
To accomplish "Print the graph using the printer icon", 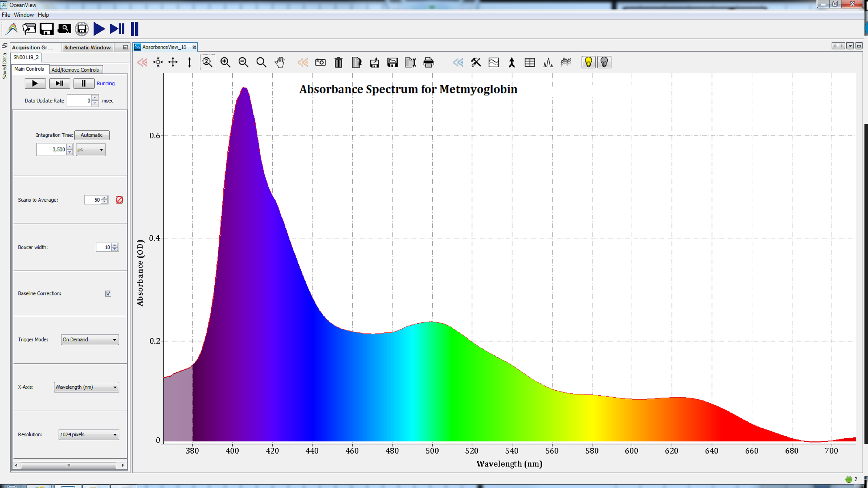I will (429, 63).
